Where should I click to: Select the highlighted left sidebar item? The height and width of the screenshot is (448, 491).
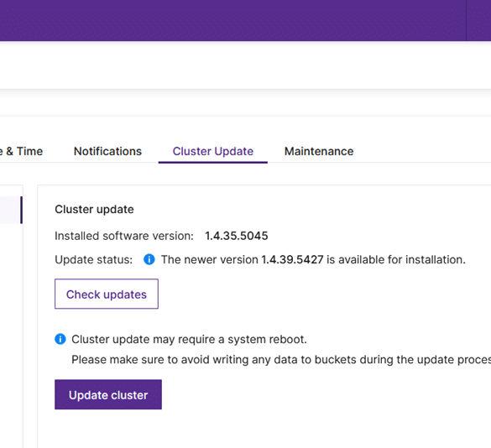(x=11, y=210)
